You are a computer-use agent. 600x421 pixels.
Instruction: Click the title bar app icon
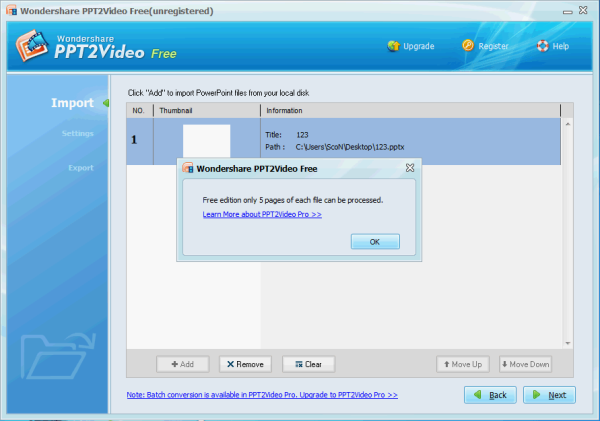point(11,10)
